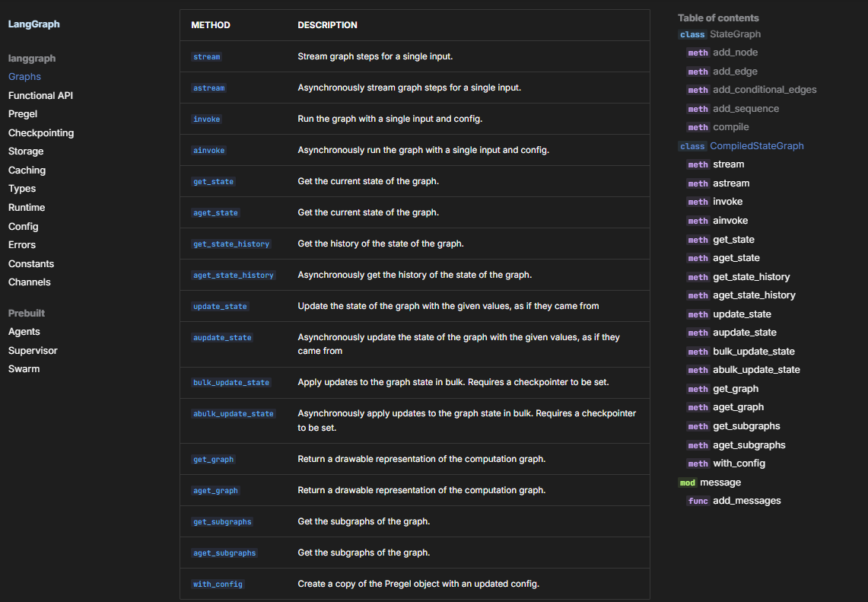
Task: Jump to aupdate_state in table of contents
Action: [745, 333]
